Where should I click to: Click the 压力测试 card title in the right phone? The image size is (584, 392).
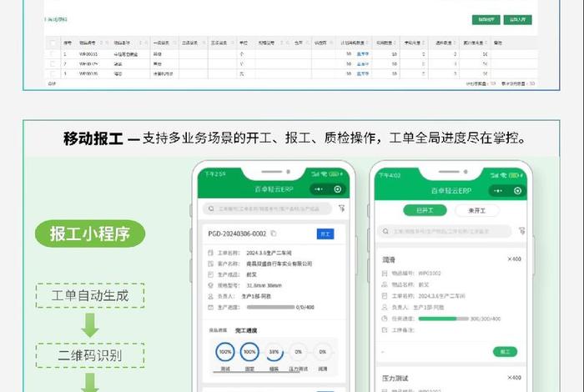pyautogui.click(x=395, y=378)
